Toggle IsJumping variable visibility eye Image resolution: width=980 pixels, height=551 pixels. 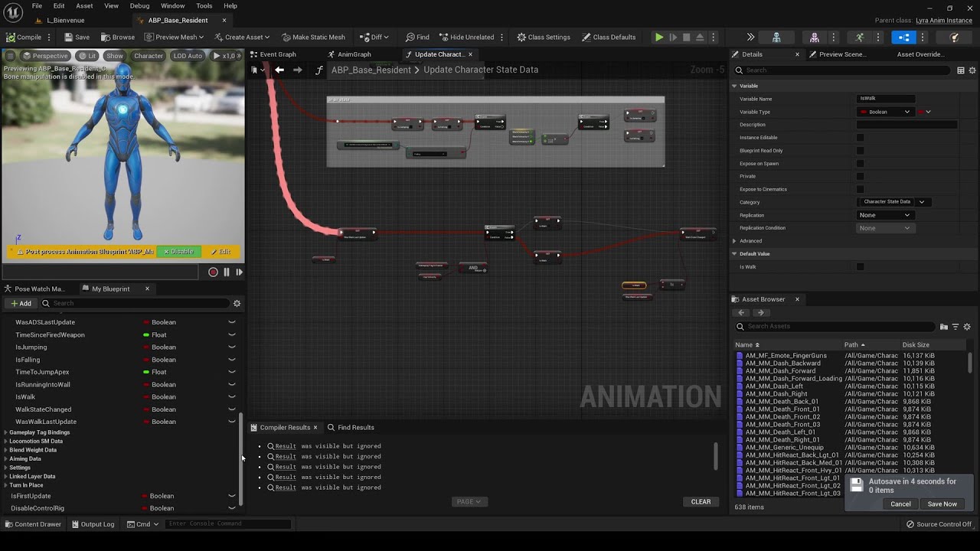[x=231, y=347]
